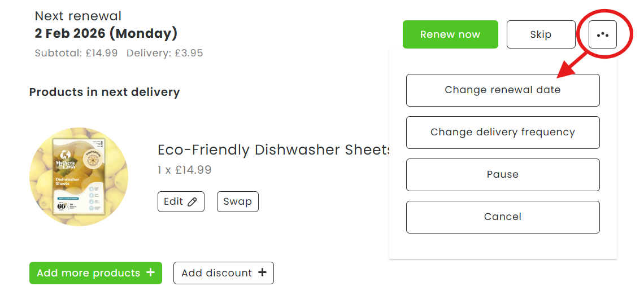Select Change renewal date option
The width and height of the screenshot is (644, 295).
(x=502, y=90)
